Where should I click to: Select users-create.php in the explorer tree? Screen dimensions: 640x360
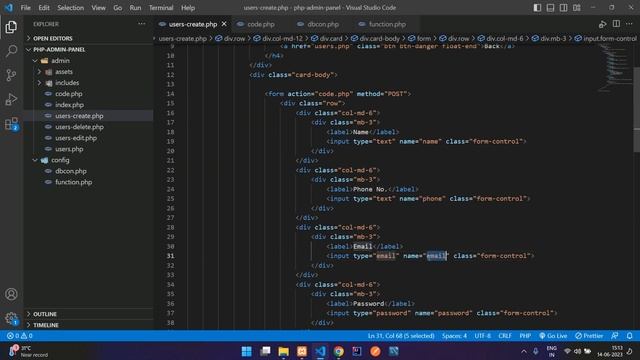point(89,116)
